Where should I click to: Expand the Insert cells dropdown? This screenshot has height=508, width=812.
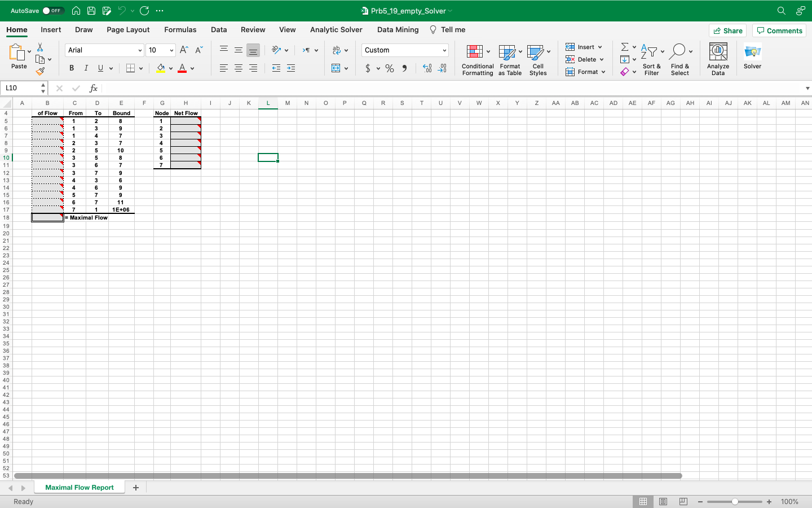[600, 47]
